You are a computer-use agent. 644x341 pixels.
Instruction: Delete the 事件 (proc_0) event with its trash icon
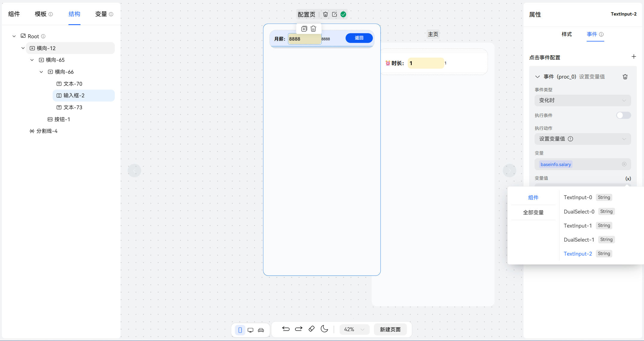coord(625,76)
